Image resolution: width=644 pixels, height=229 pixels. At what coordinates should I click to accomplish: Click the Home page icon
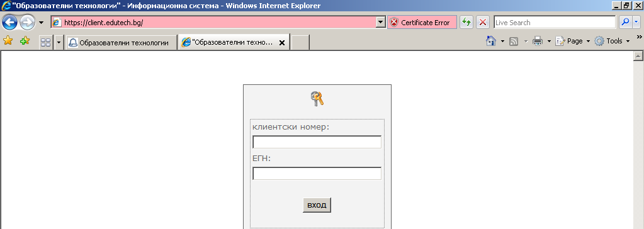[491, 41]
